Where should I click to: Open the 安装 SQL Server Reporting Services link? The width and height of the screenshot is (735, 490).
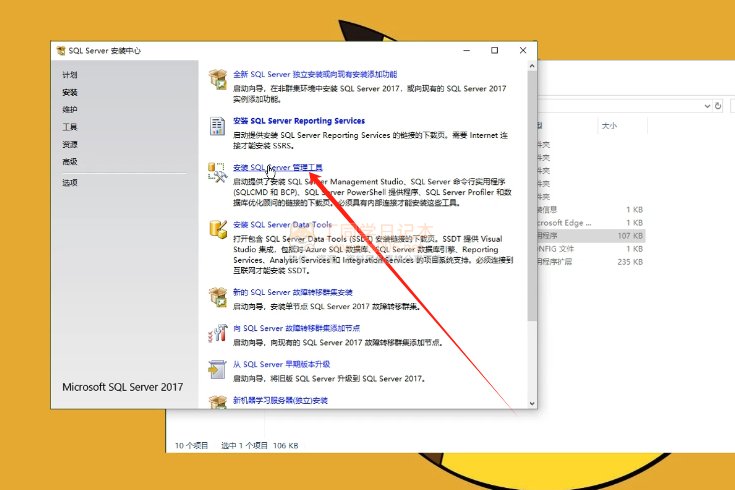pos(299,121)
